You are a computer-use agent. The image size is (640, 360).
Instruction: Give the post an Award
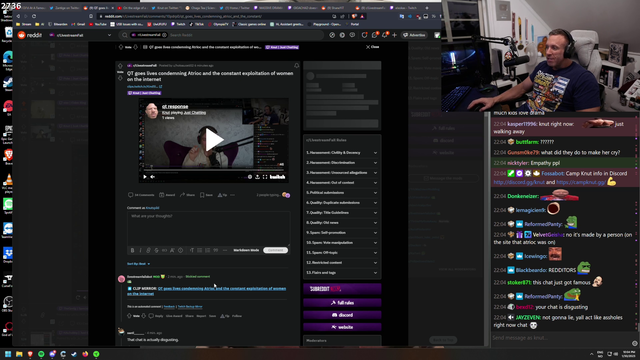pos(167,195)
